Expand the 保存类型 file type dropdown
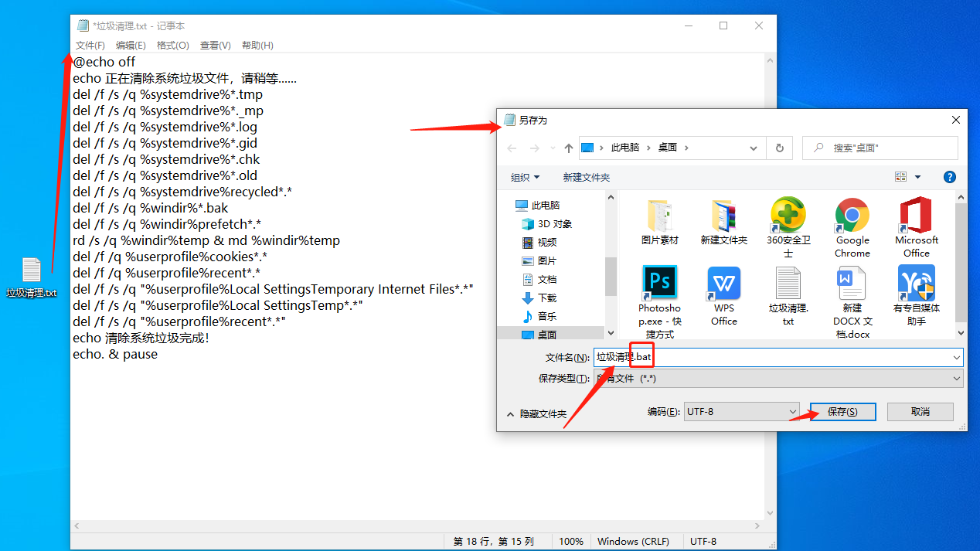 pyautogui.click(x=778, y=379)
